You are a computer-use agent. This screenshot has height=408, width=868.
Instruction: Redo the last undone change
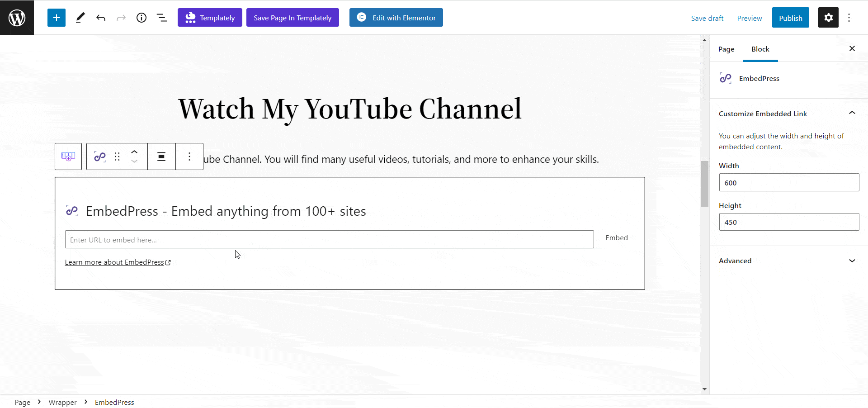pos(121,18)
